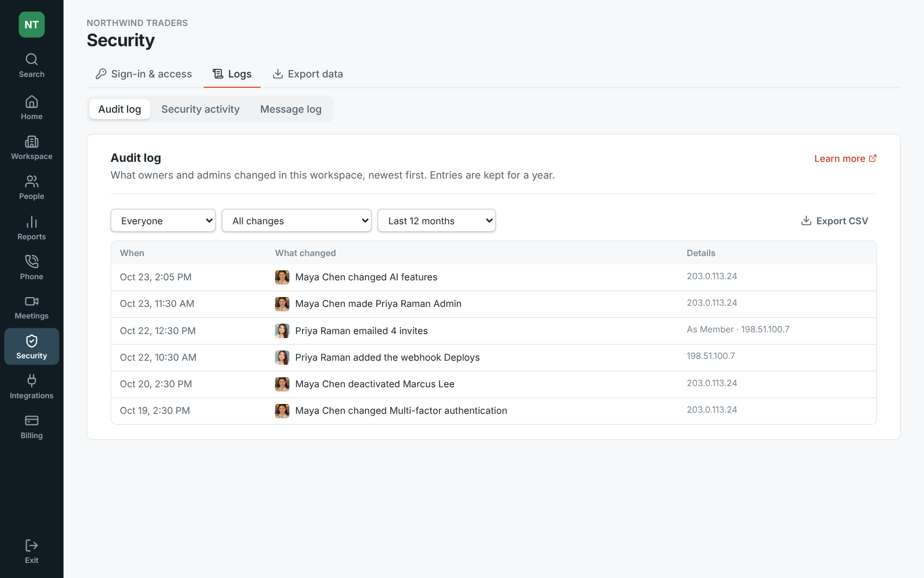Switch to the Sign-in & access tab
Image resolution: width=924 pixels, height=578 pixels.
click(x=144, y=74)
